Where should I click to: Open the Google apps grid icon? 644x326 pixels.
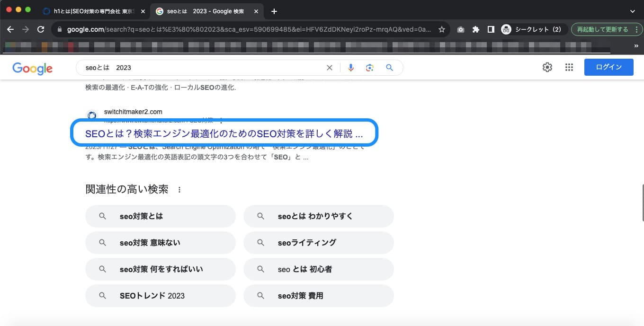pyautogui.click(x=569, y=67)
